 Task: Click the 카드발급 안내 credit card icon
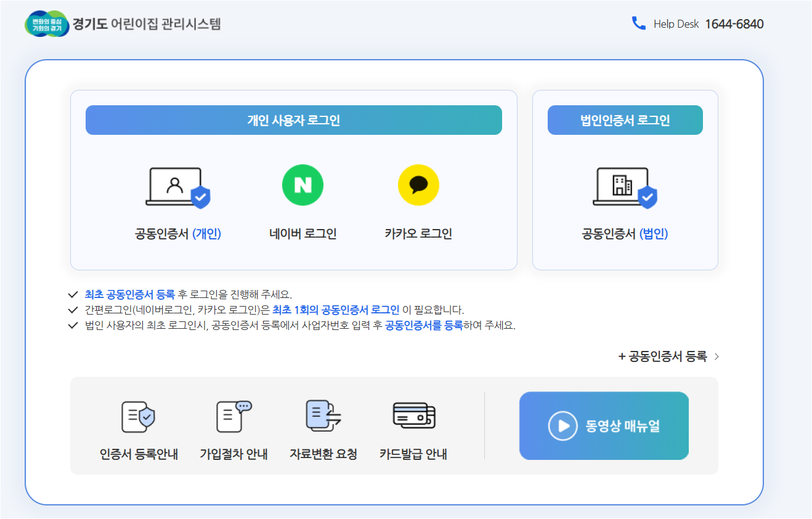[414, 416]
